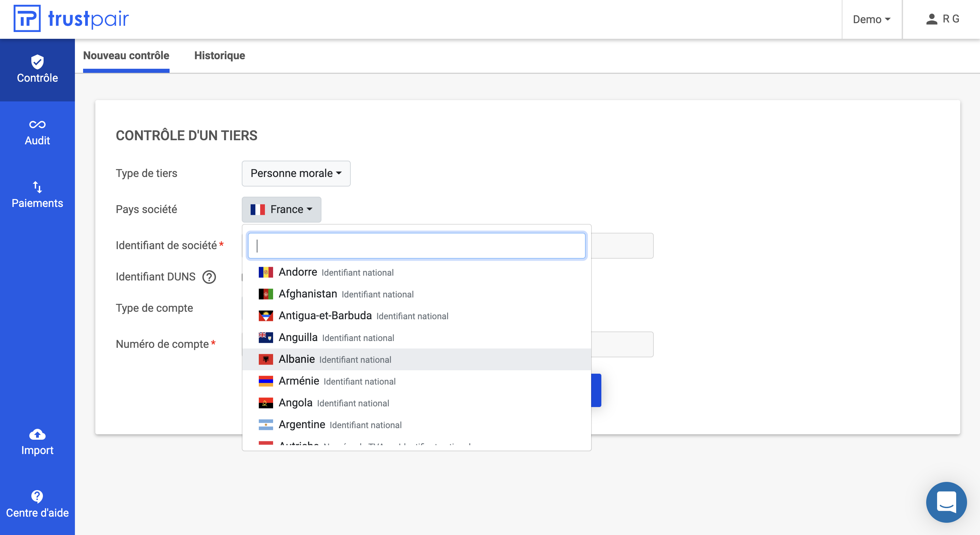Open the help tooltip next to Identifiant DUNS
The width and height of the screenshot is (980, 535).
coord(208,277)
